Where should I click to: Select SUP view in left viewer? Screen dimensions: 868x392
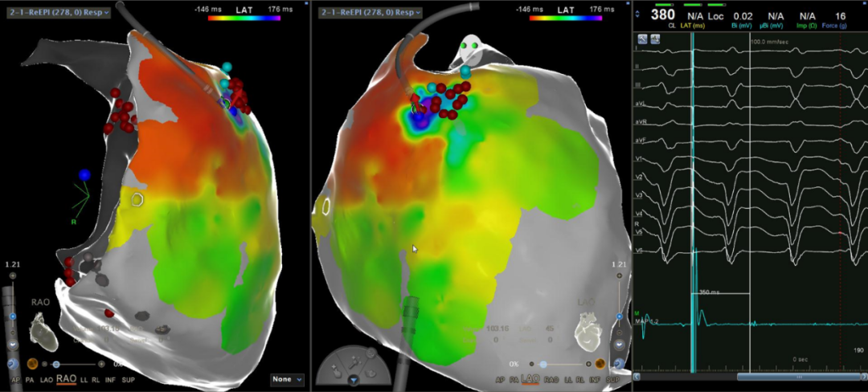coord(128,380)
